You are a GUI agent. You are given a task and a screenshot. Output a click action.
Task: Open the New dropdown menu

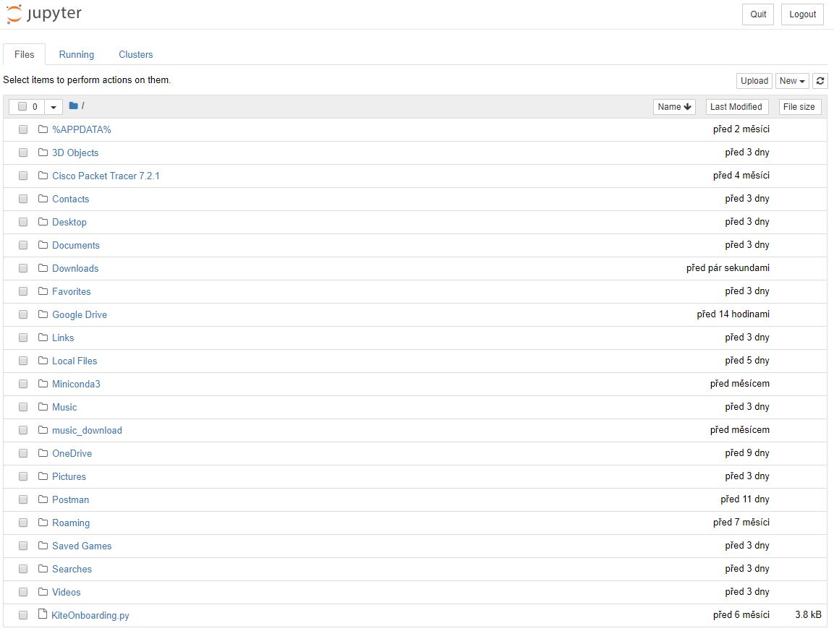coord(792,81)
